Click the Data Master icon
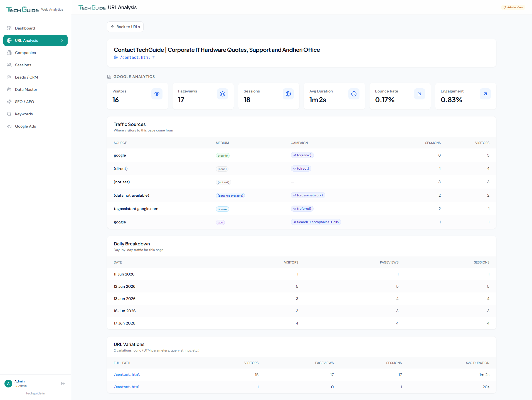 pyautogui.click(x=9, y=89)
